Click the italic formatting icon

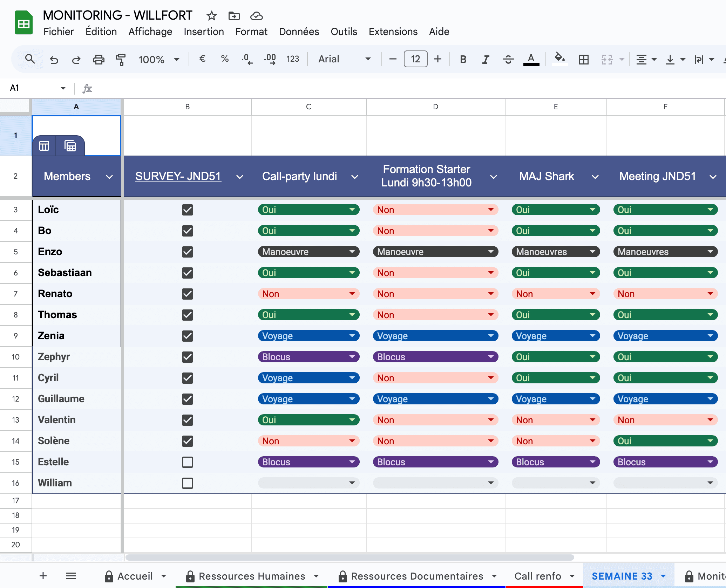tap(486, 59)
